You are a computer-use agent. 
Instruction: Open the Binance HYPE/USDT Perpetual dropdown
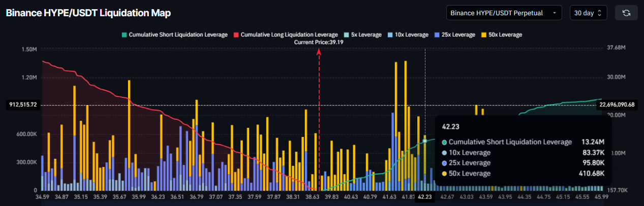[x=504, y=13]
